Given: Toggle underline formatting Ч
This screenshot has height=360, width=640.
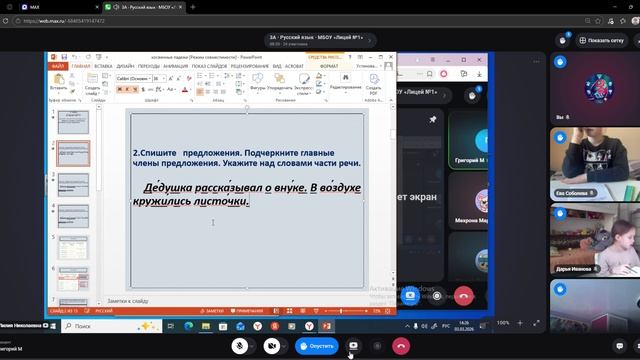Looking at the screenshot, I should pyautogui.click(x=135, y=89).
